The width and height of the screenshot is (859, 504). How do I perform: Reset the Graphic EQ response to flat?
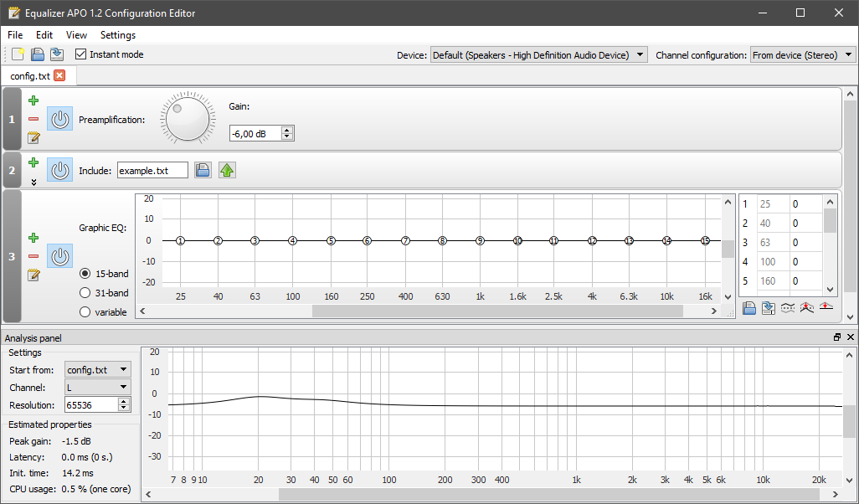click(x=826, y=308)
